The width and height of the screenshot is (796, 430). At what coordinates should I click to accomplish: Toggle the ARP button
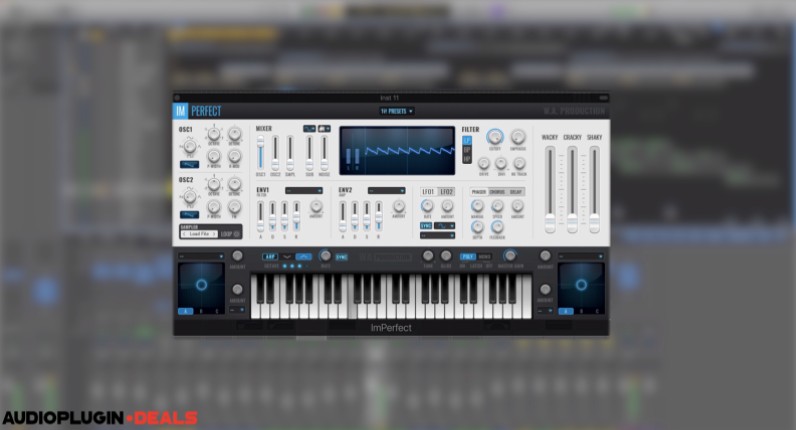click(270, 256)
